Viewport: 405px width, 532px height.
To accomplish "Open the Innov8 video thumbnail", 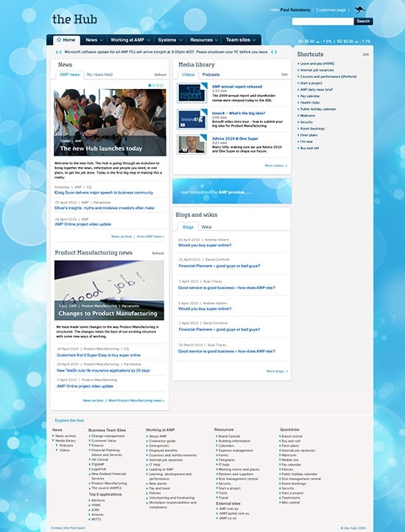I will point(191,119).
